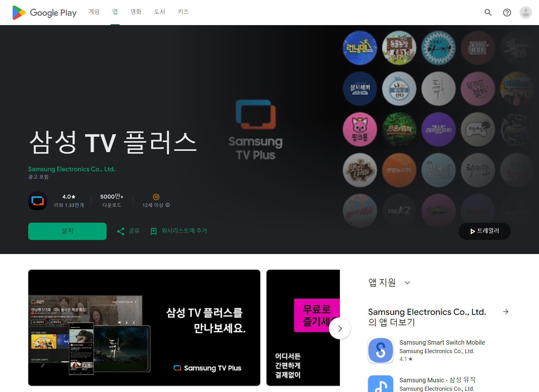Play the 트레일러 trailer

(484, 231)
